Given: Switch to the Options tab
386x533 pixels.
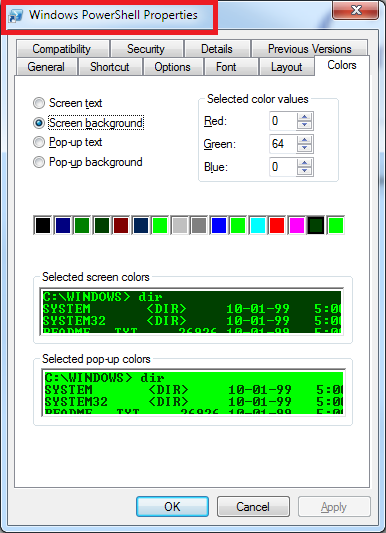Looking at the screenshot, I should 173,67.
